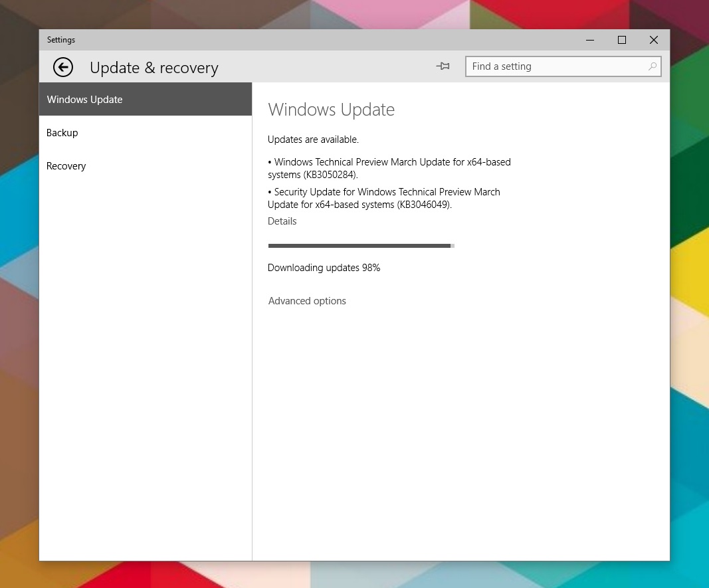Click 'Downloading updates 98%' status
The image size is (709, 588).
324,268
